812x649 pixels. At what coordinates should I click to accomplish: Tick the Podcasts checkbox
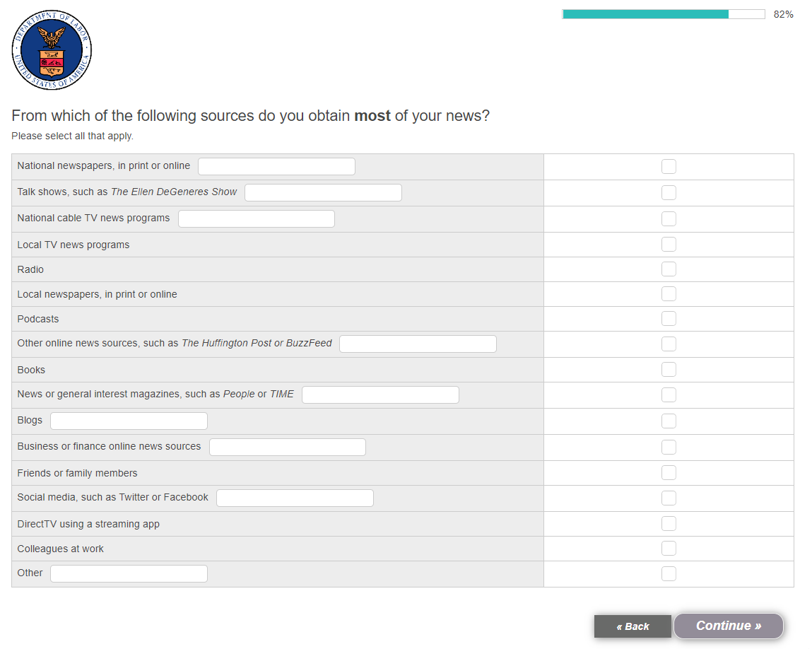(669, 319)
